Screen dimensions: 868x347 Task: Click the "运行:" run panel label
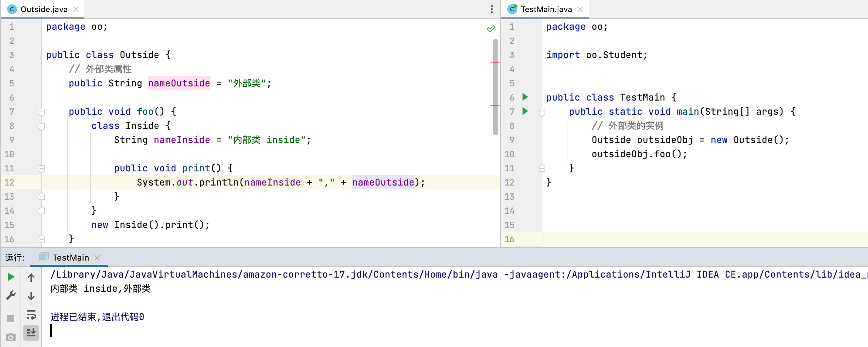click(x=15, y=258)
